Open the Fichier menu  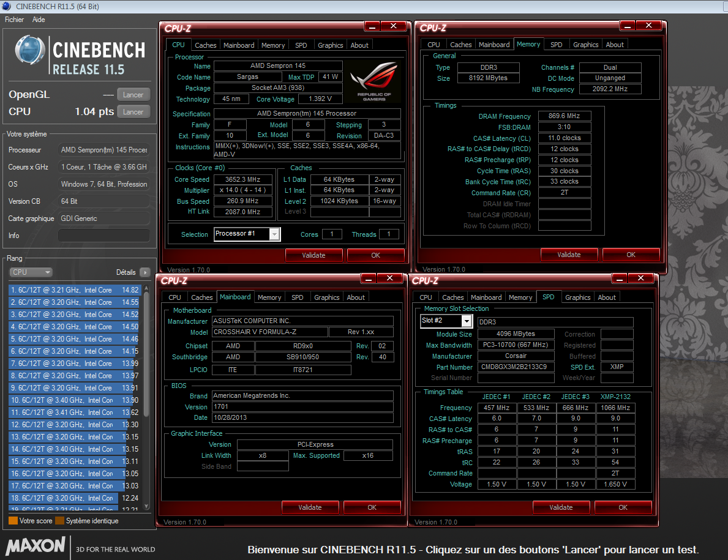15,20
